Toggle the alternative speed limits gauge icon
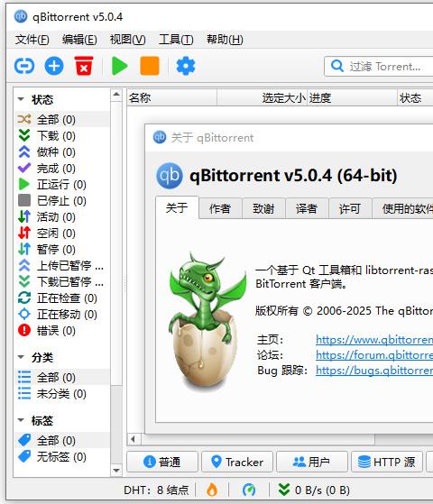Image resolution: width=433 pixels, height=504 pixels. [249, 490]
